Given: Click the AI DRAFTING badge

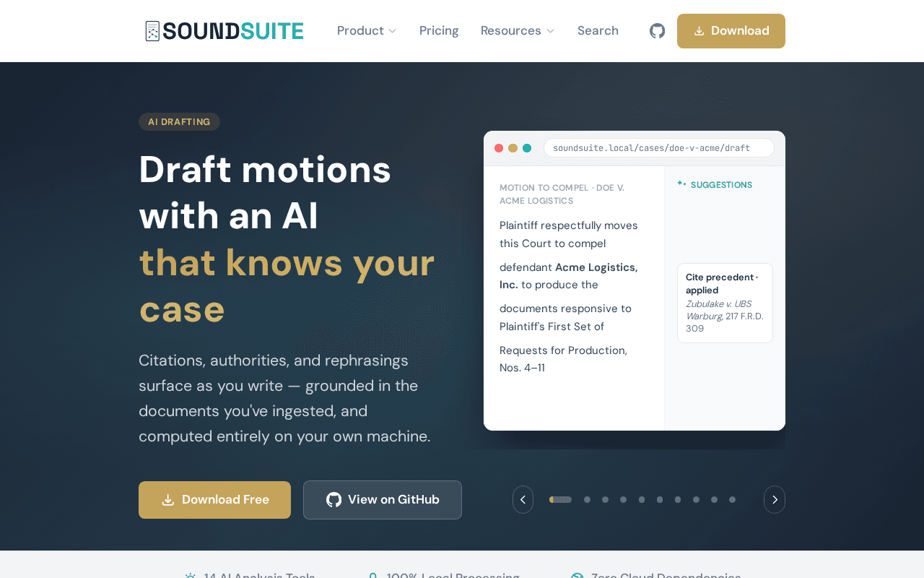Looking at the screenshot, I should [179, 122].
